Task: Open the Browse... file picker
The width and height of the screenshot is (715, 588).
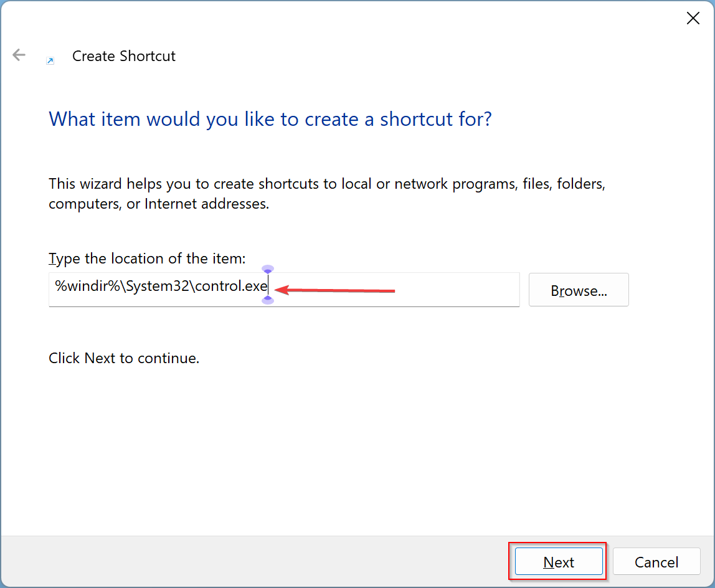Action: 579,290
